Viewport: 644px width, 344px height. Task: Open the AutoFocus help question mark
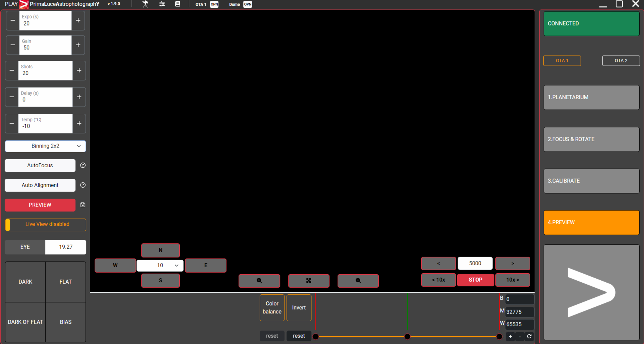click(83, 165)
